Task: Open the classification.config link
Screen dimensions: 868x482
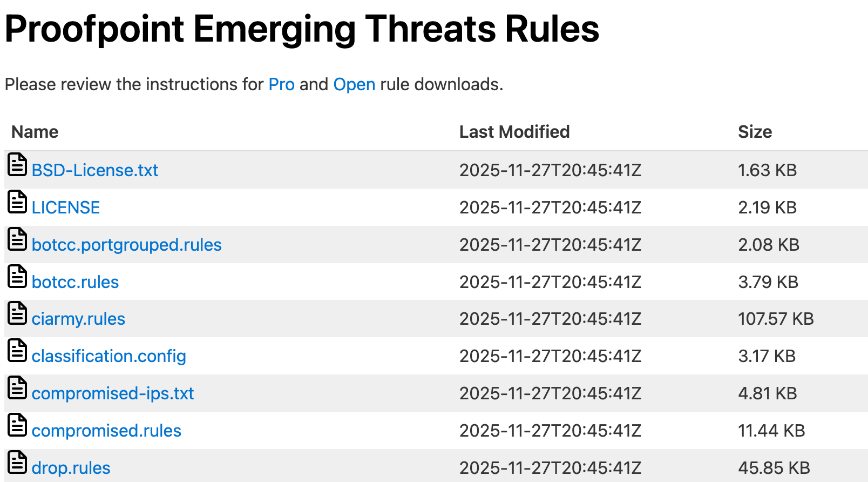Action: [109, 357]
